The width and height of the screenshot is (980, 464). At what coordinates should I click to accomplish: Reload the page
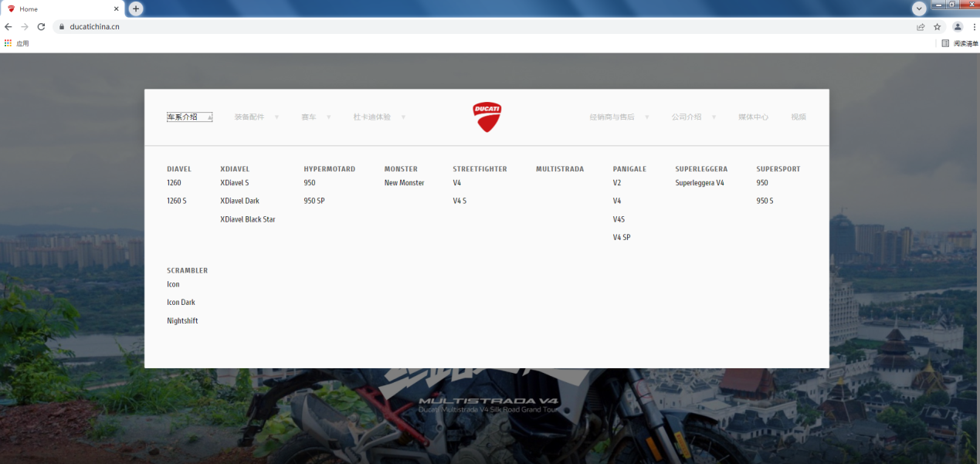click(x=41, y=26)
